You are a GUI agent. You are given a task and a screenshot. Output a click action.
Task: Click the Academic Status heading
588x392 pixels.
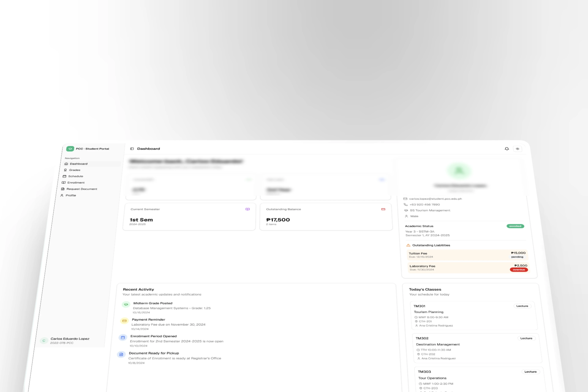coord(419,226)
